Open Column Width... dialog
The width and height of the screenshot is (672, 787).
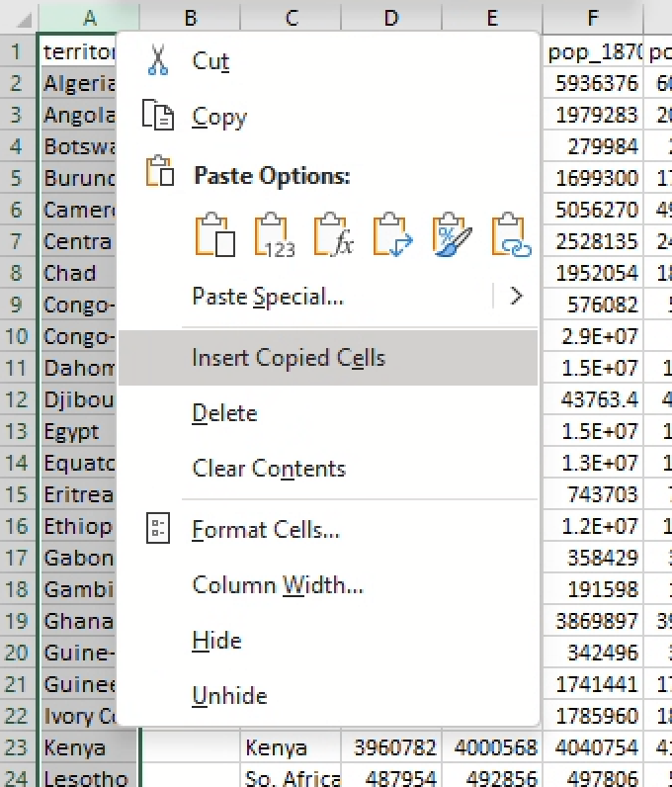278,585
